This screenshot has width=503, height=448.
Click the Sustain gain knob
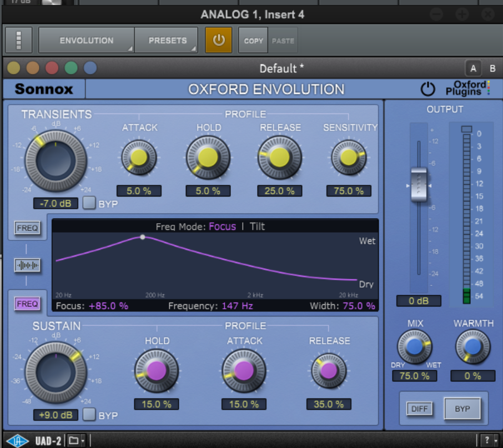[x=56, y=373]
